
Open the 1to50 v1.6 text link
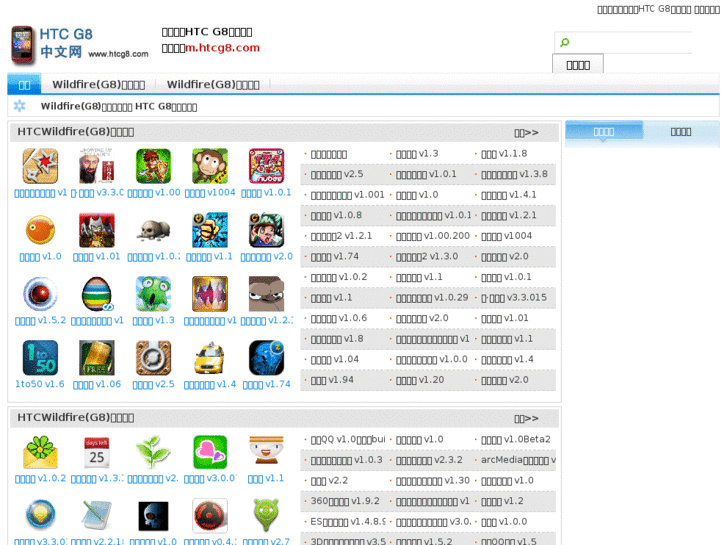coord(40,384)
